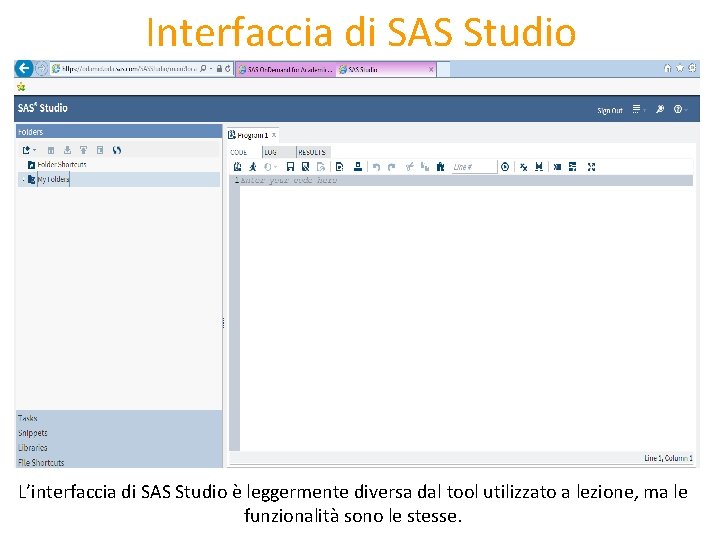Open the More application options menu
The height and width of the screenshot is (540, 720).
pos(639,109)
